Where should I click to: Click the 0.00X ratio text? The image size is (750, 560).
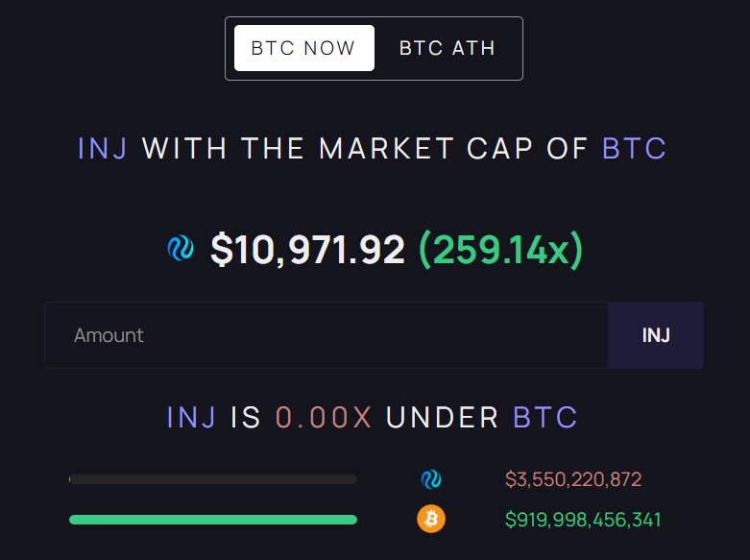[324, 417]
